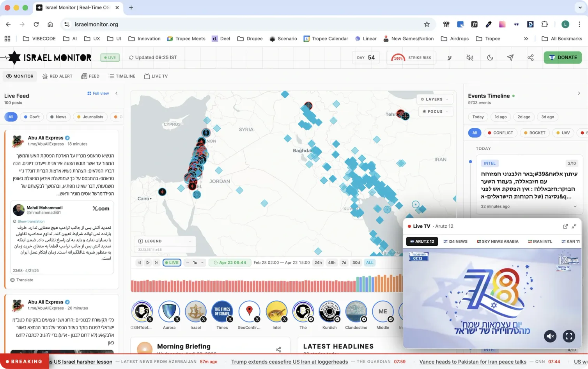Image resolution: width=588 pixels, height=369 pixels.
Task: Open the map Focus dropdown
Action: click(x=436, y=112)
